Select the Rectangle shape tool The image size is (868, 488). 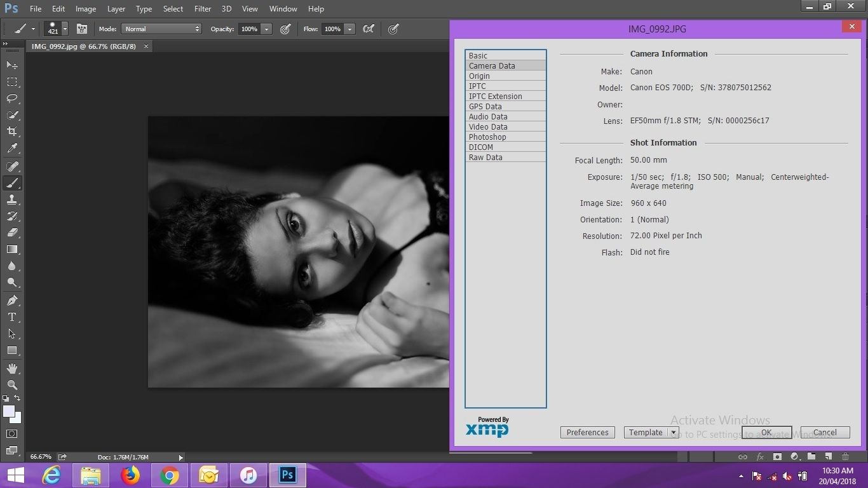[12, 350]
